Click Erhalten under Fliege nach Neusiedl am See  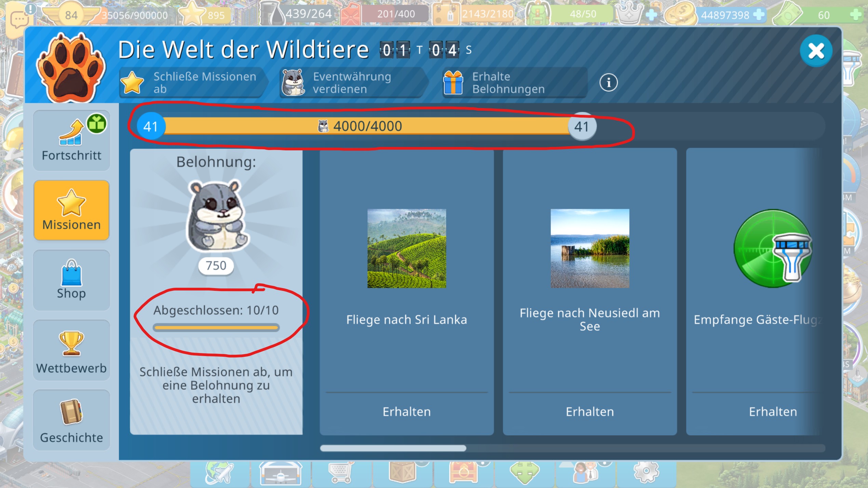pyautogui.click(x=590, y=412)
